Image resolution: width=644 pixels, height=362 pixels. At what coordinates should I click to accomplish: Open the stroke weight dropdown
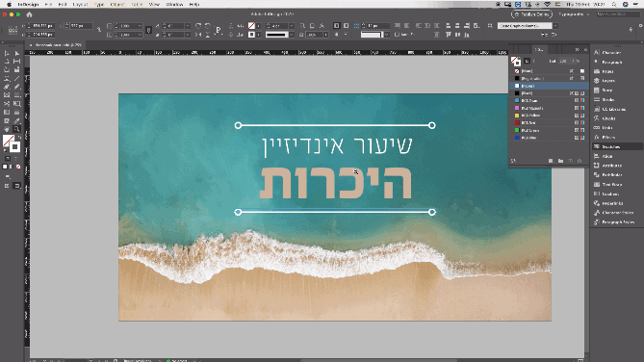pyautogui.click(x=292, y=25)
